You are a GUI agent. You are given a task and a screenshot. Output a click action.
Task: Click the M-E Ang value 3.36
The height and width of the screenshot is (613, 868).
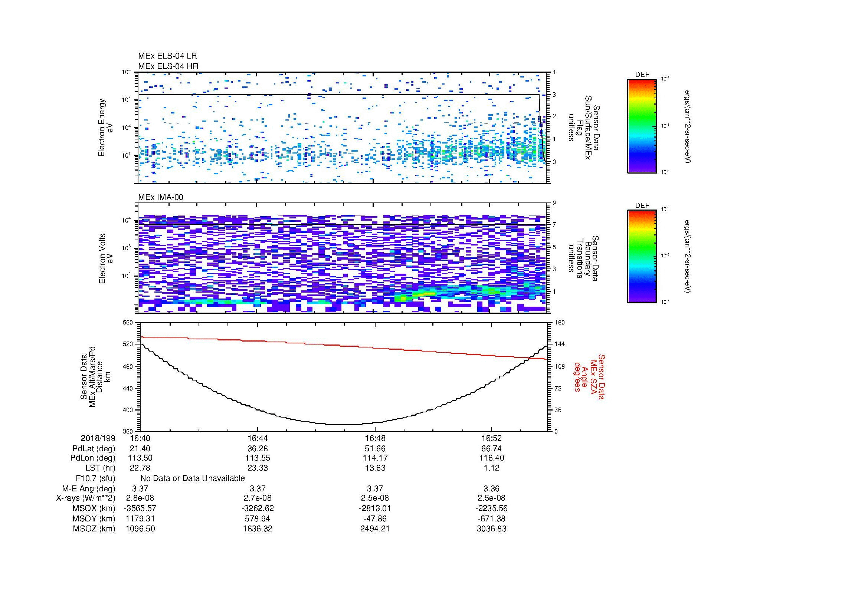coord(491,488)
